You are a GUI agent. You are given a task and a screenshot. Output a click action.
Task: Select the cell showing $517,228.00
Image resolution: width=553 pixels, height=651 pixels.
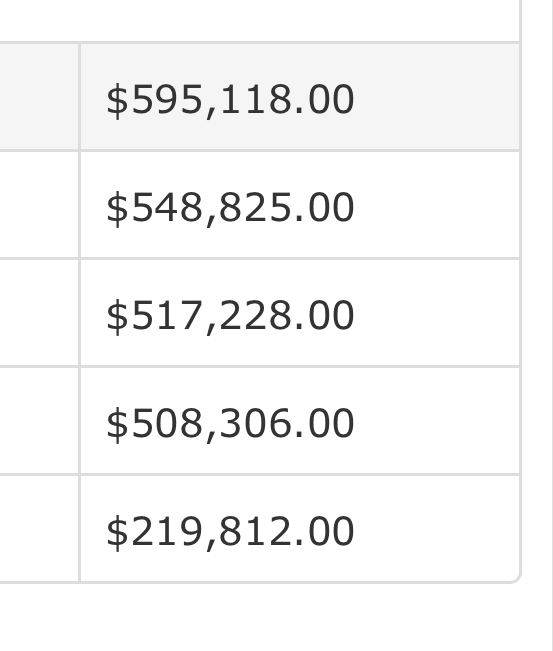point(300,313)
